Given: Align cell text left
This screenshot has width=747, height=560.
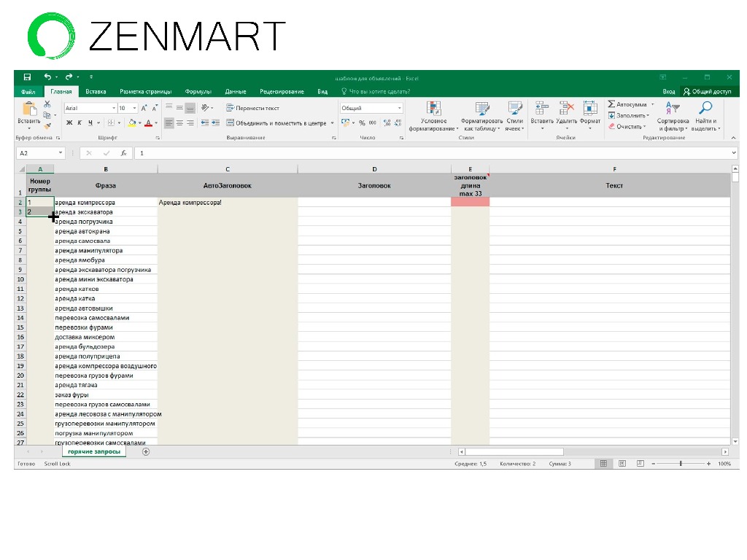Looking at the screenshot, I should (169, 122).
